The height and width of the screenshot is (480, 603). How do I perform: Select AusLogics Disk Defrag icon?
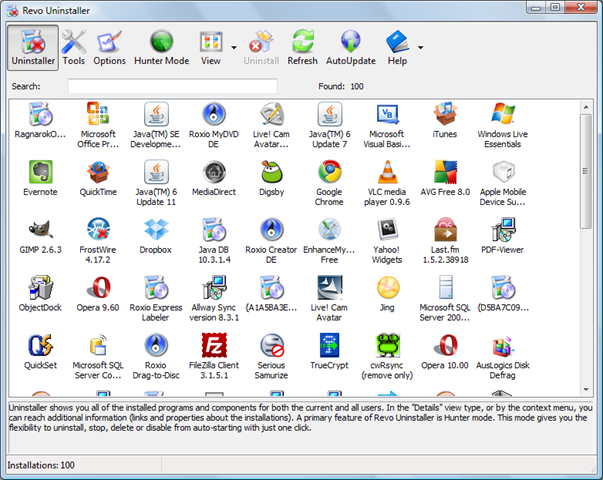click(503, 345)
